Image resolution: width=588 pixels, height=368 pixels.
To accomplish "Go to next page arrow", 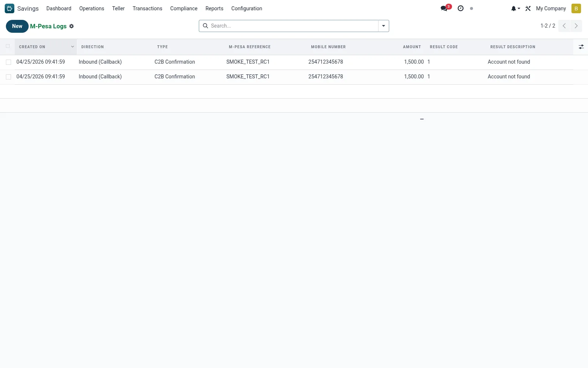I will [576, 26].
